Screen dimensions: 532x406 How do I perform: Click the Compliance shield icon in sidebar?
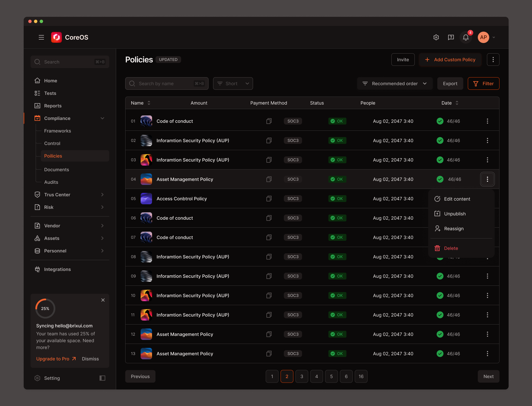point(37,118)
